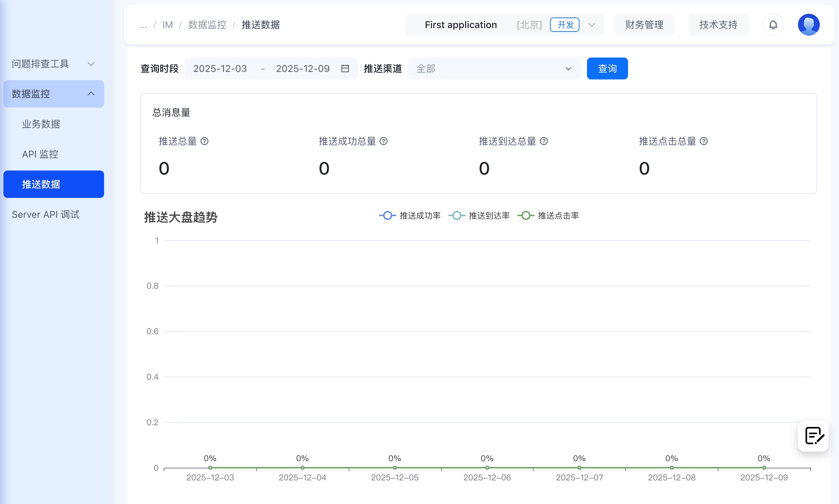The width and height of the screenshot is (839, 504).
Task: Click help icon beside 推送点击总量
Action: point(704,141)
